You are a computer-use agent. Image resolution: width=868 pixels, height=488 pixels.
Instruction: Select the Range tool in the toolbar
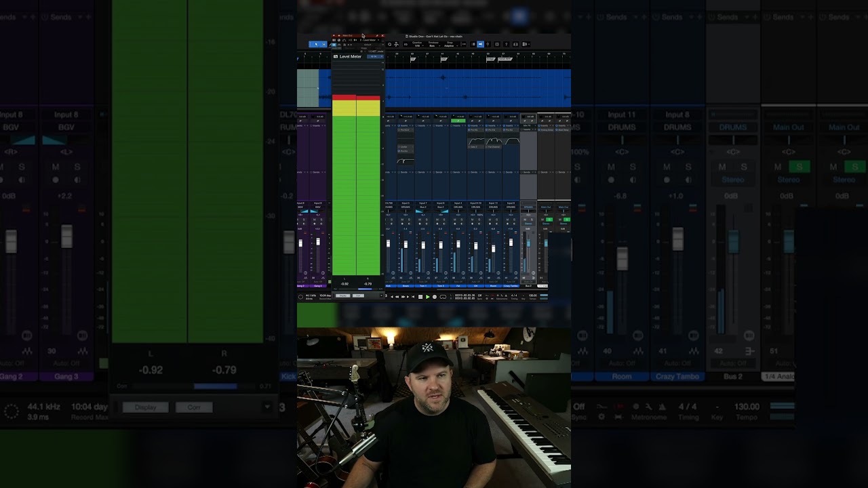click(x=323, y=44)
